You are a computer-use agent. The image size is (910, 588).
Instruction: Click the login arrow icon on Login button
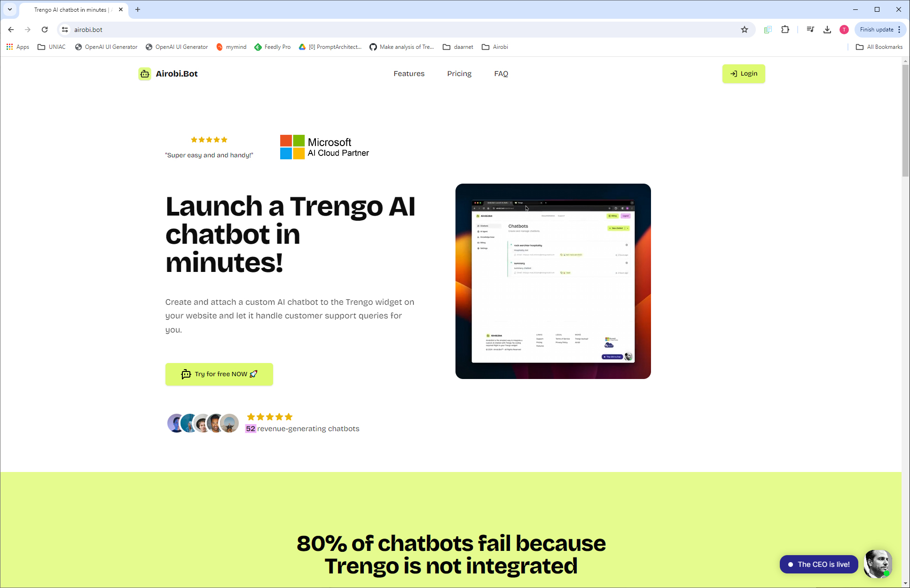tap(733, 73)
